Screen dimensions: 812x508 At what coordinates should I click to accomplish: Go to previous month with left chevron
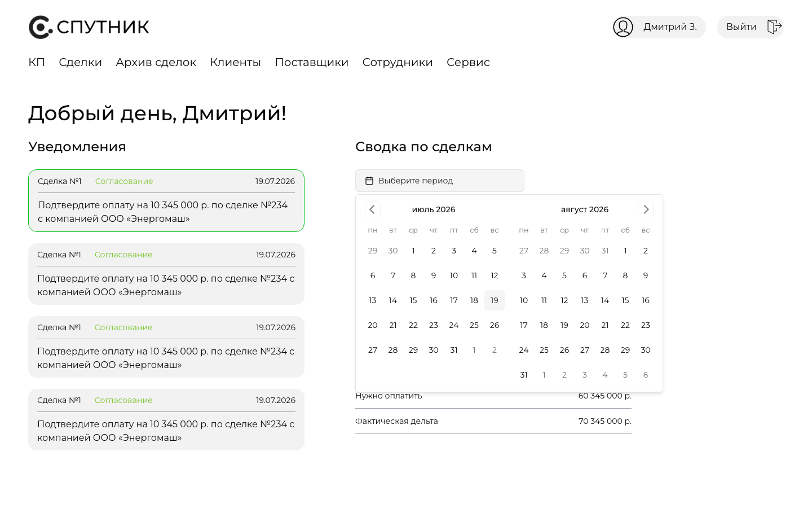click(x=373, y=209)
